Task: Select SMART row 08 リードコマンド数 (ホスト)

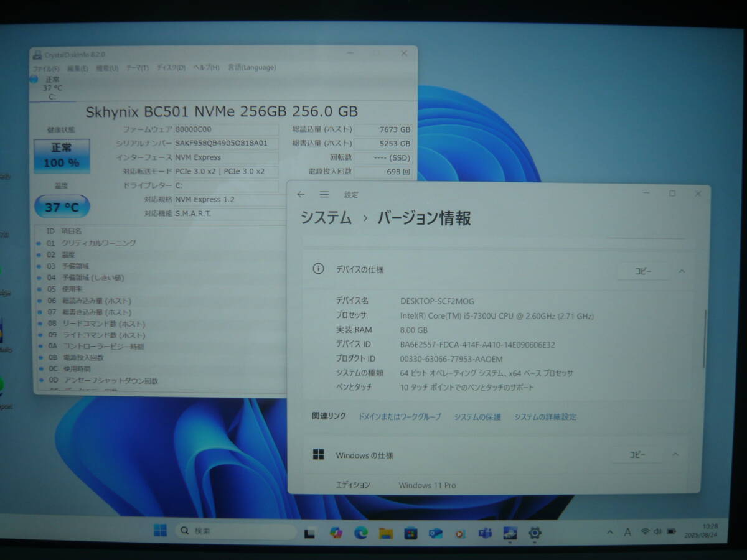Action: pos(162,324)
